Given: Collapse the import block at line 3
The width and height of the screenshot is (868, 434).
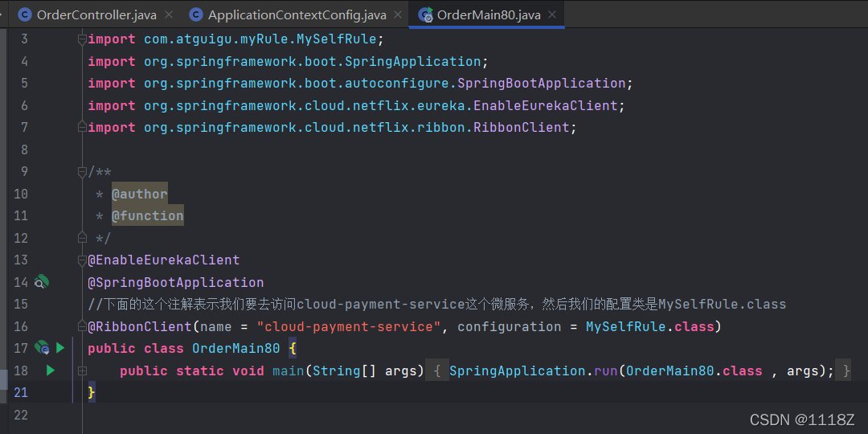Looking at the screenshot, I should tap(82, 39).
